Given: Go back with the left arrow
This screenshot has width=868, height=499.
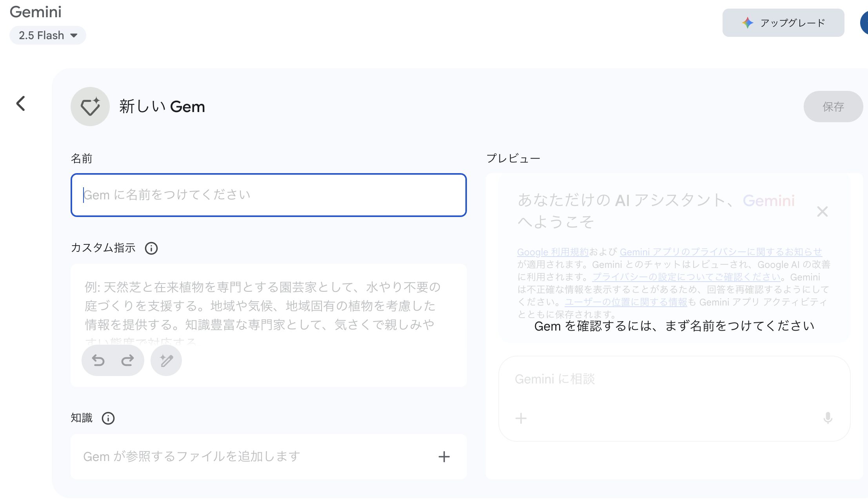Looking at the screenshot, I should coord(21,104).
